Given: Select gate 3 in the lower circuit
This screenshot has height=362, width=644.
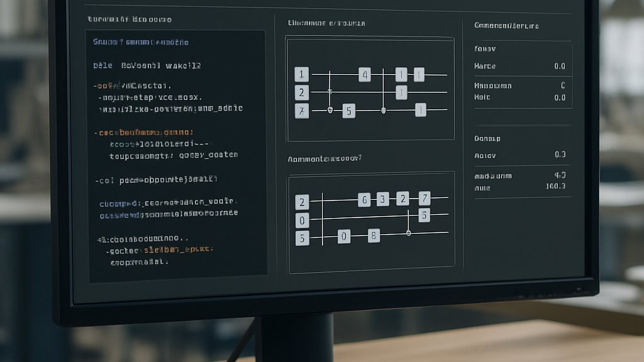Looking at the screenshot, I should click(x=383, y=199).
